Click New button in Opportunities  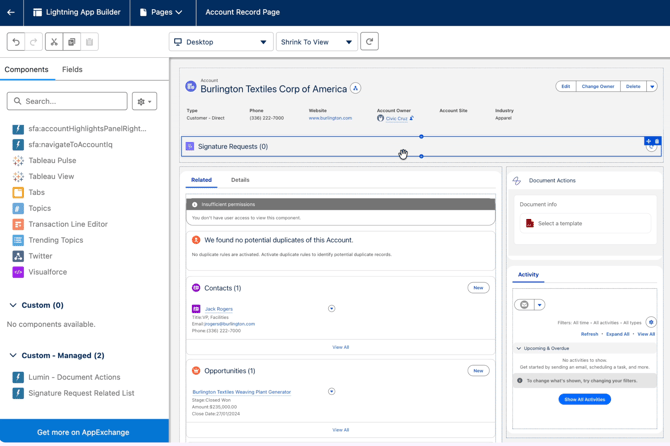(478, 371)
